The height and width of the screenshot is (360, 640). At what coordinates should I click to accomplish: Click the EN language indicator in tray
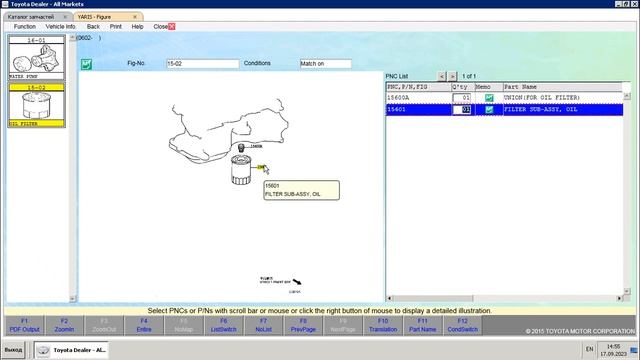589,349
